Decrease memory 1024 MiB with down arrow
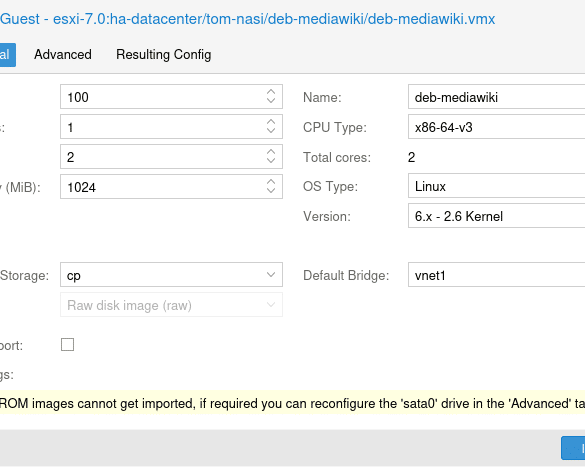Image resolution: width=585 pixels, height=467 pixels. (271, 191)
